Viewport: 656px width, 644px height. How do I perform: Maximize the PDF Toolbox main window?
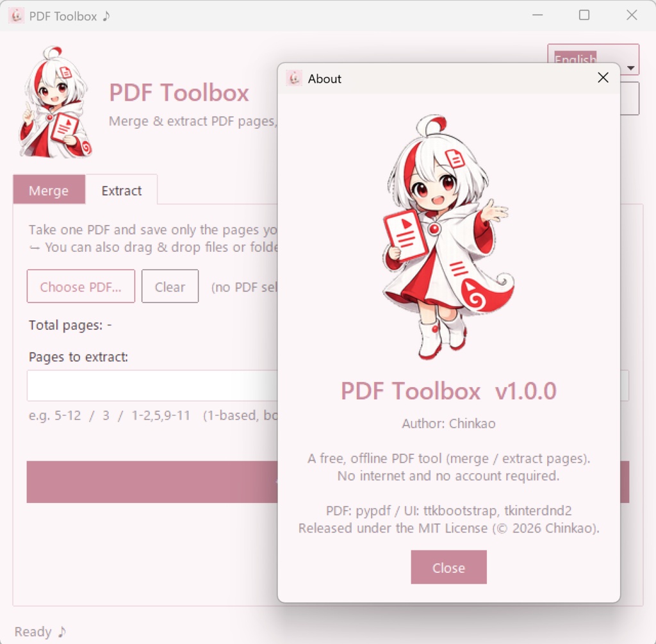pyautogui.click(x=584, y=15)
